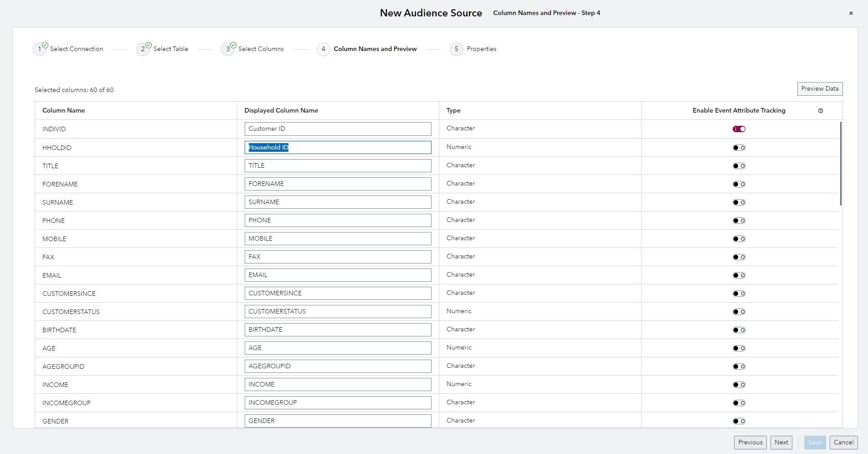Click the Household ID name text box

[338, 147]
